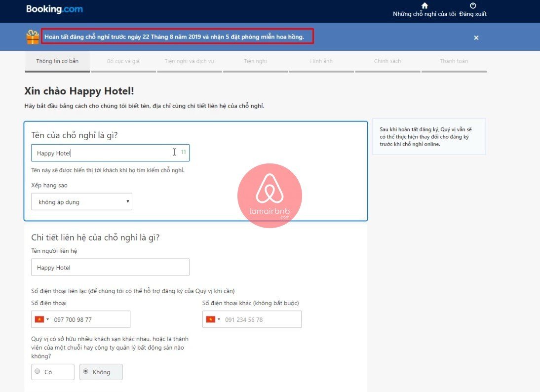Open country flag selector for primary phone
The width and height of the screenshot is (540, 392).
point(41,319)
